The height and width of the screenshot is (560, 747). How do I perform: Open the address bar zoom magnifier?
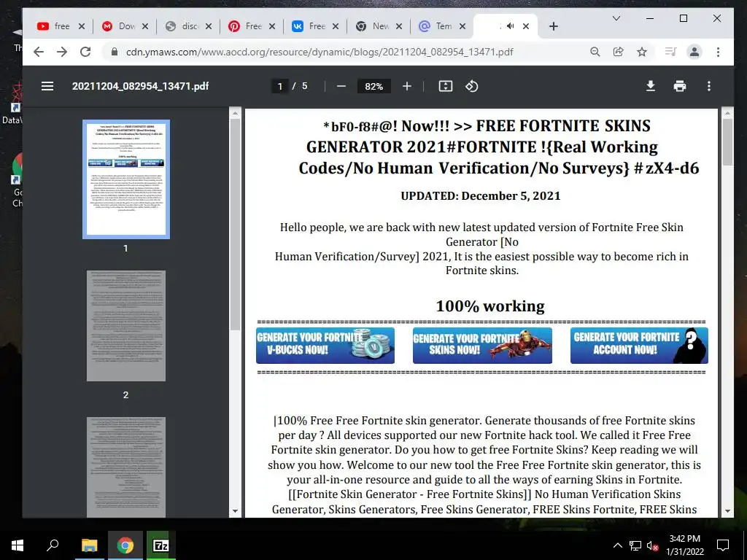tap(595, 52)
